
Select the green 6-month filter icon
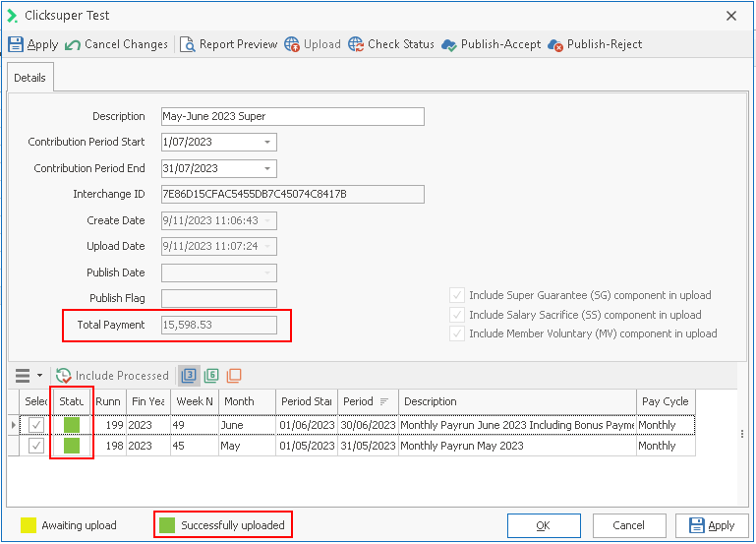(x=211, y=376)
